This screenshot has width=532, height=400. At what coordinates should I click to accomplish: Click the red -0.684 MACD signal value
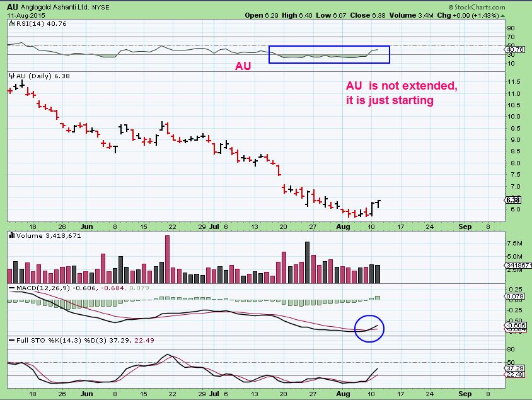[x=112, y=288]
